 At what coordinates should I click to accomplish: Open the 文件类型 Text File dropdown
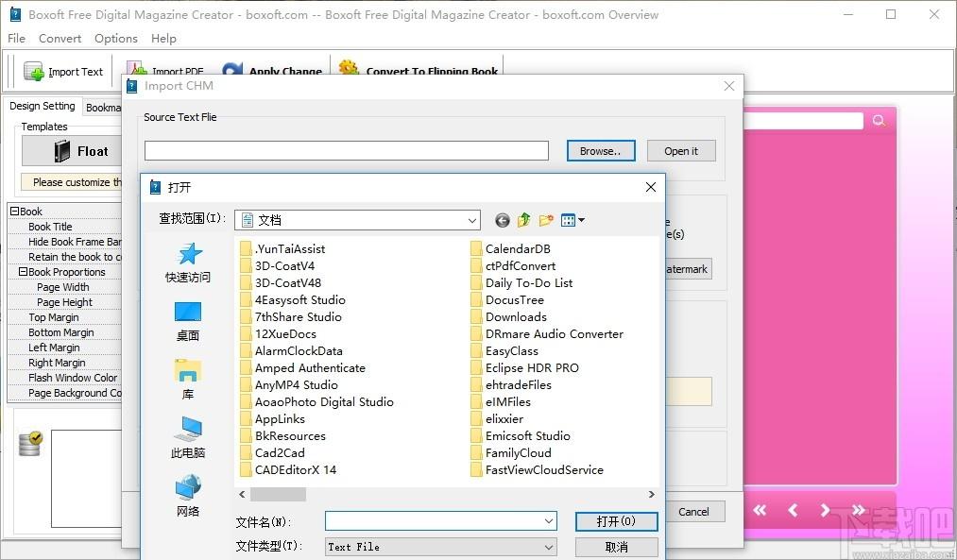(440, 547)
